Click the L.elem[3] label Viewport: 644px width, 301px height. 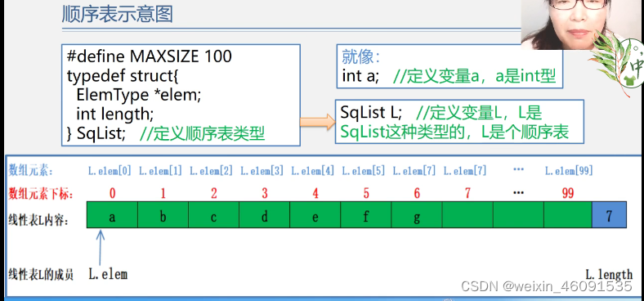pyautogui.click(x=262, y=171)
